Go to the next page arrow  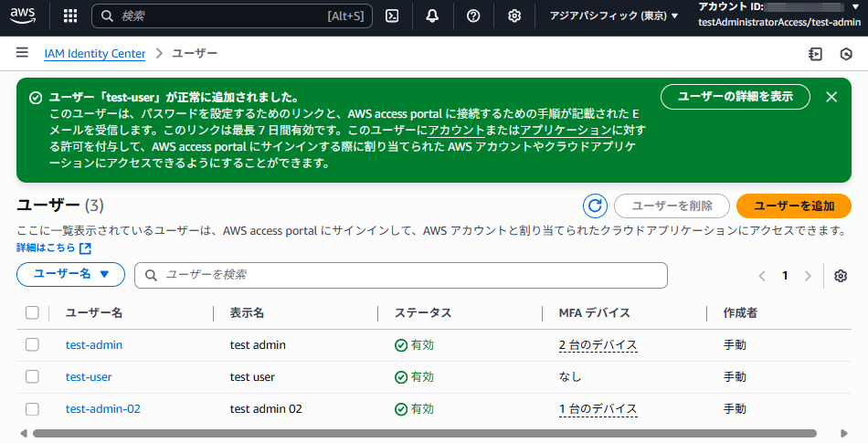[808, 276]
